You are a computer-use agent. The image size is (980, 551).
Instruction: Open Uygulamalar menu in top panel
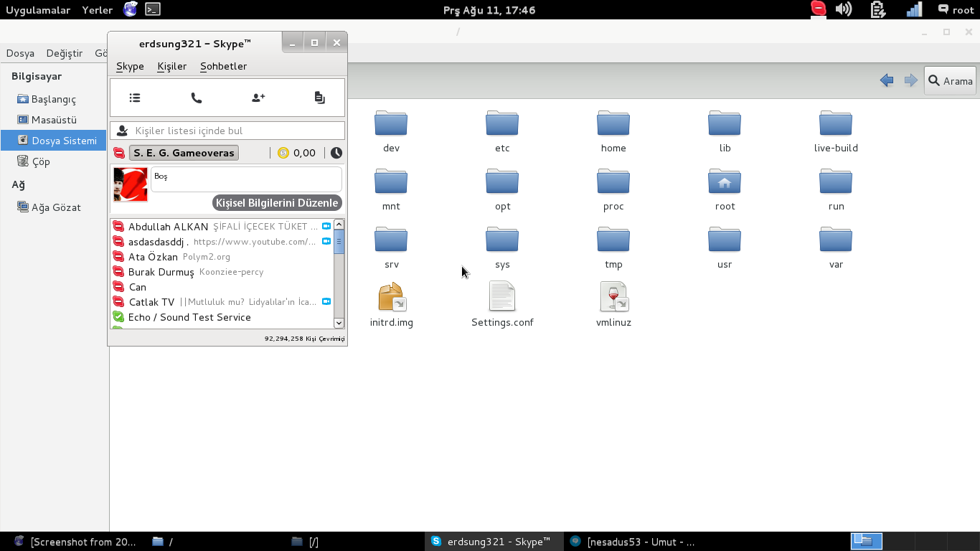(x=38, y=10)
